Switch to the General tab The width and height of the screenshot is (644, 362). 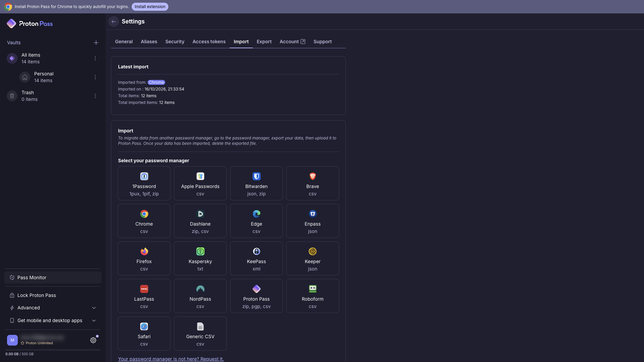click(124, 42)
